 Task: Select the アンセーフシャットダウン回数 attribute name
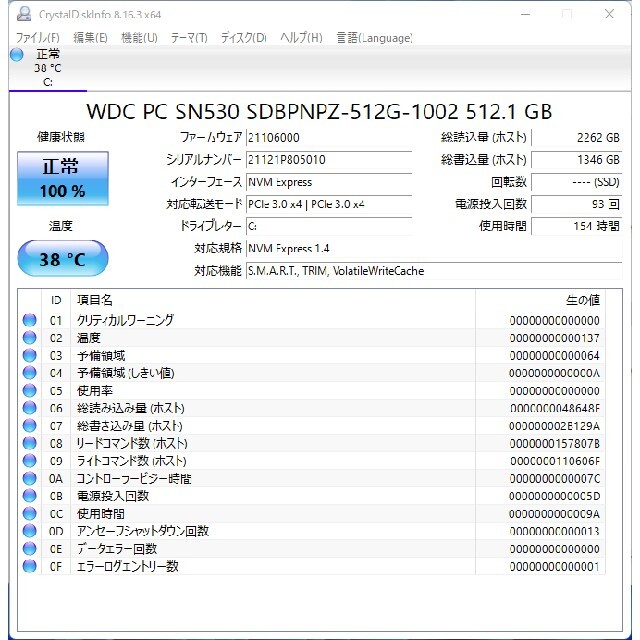click(143, 531)
